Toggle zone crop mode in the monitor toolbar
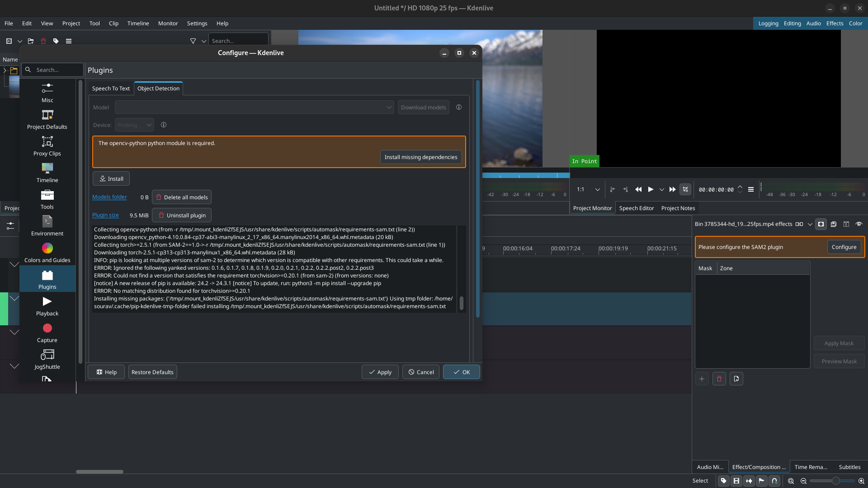 685,189
